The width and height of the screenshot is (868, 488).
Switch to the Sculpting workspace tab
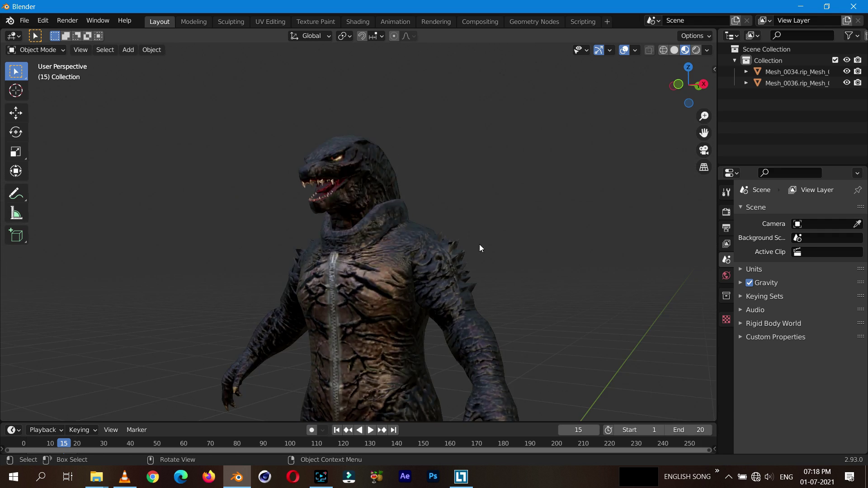click(231, 22)
